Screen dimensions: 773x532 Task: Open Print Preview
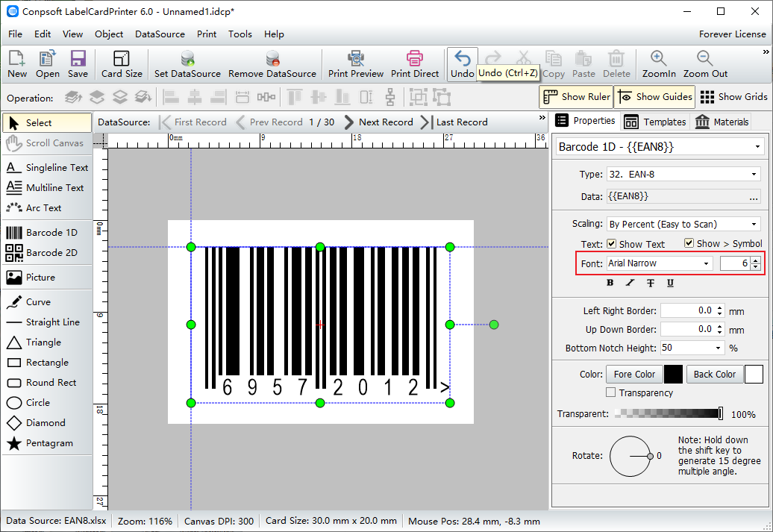355,63
